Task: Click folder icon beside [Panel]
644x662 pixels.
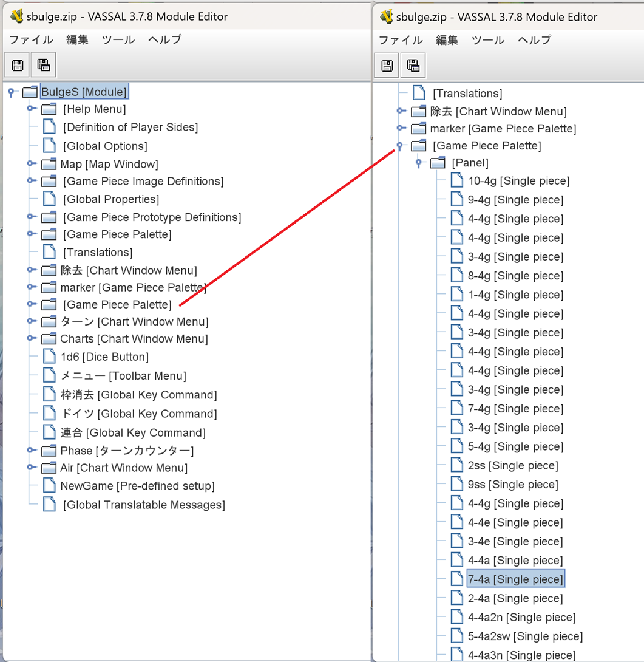Action: pyautogui.click(x=438, y=163)
